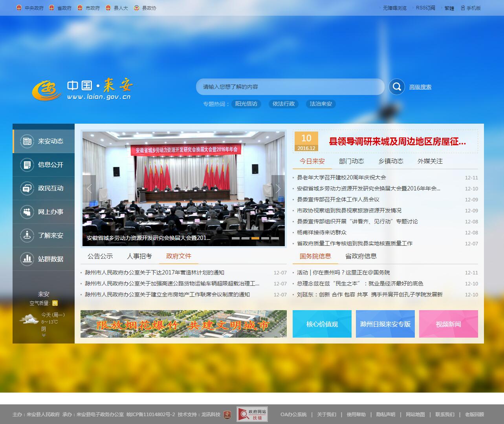504x424 pixels.
Task: Open the 核心价值观 tile
Action: coord(322,324)
